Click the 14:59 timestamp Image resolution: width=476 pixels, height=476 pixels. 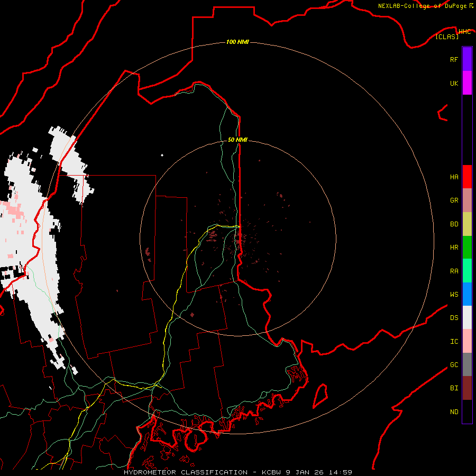coord(340,472)
